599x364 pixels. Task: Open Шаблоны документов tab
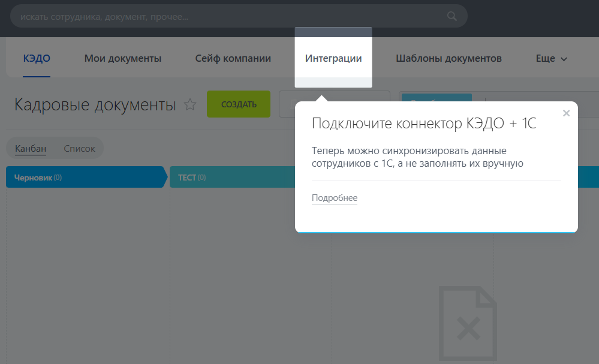(449, 58)
